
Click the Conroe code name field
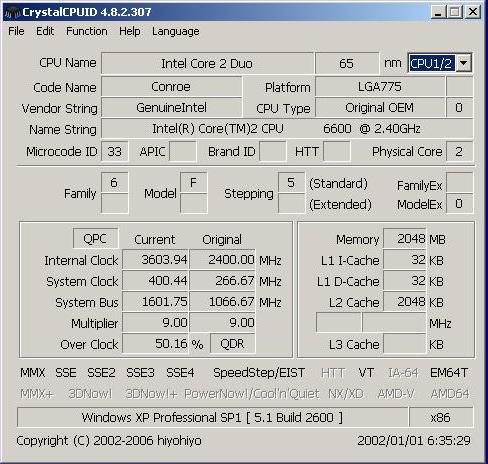click(171, 87)
